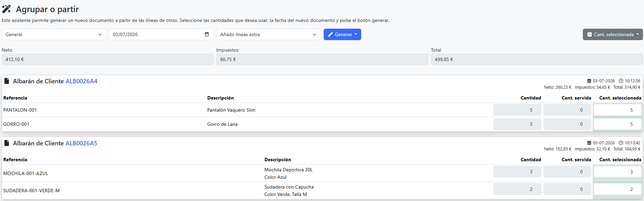Click the calendar icon next to 03-07-2026 for ALB0026A5
Image resolution: width=644 pixels, height=201 pixels.
[x=589, y=143]
